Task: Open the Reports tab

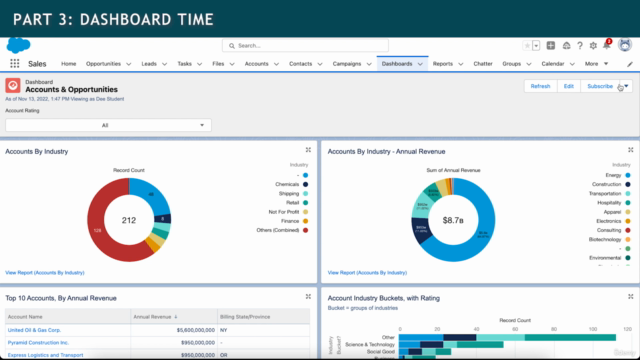Action: click(x=443, y=64)
